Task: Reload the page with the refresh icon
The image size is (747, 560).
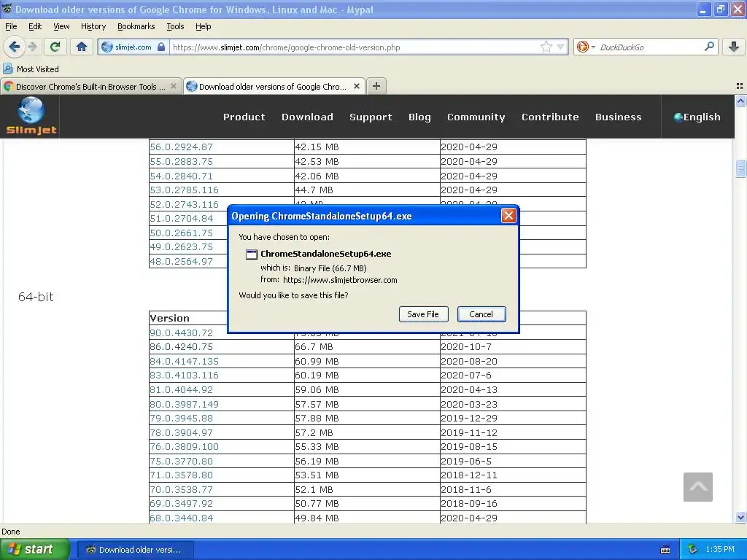Action: coord(55,47)
